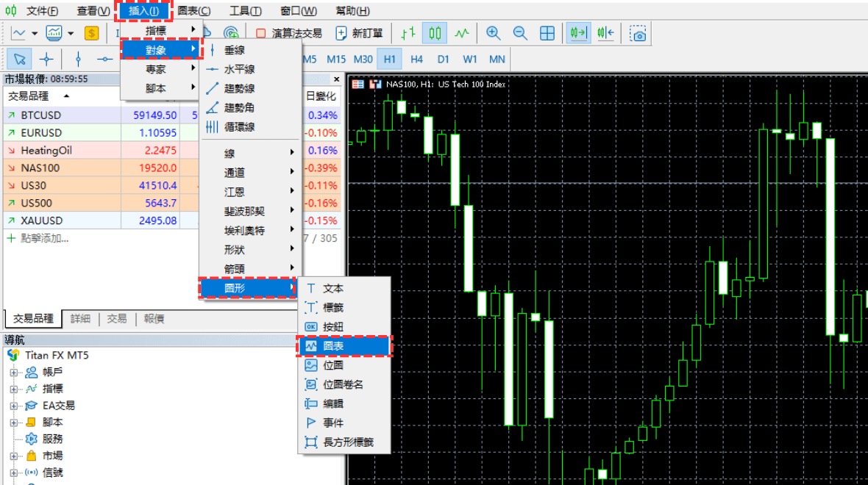Open the 工具 menu

click(245, 11)
